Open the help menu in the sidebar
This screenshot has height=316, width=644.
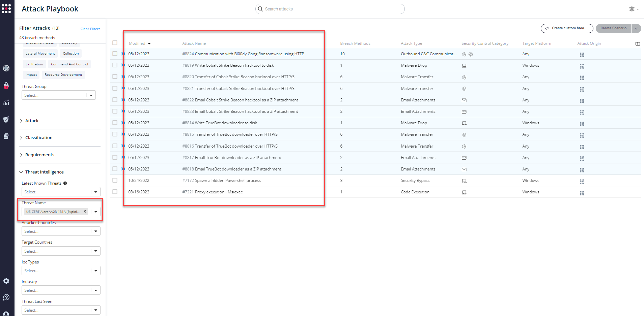click(6, 297)
